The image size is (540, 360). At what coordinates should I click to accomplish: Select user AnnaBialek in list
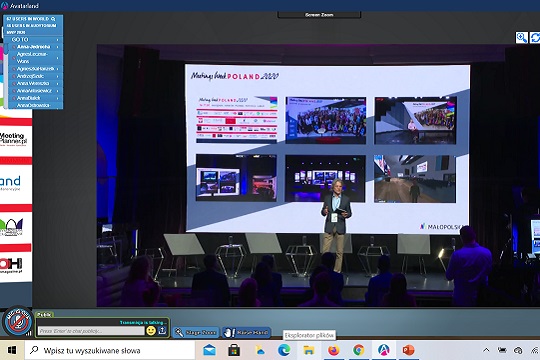pos(29,98)
